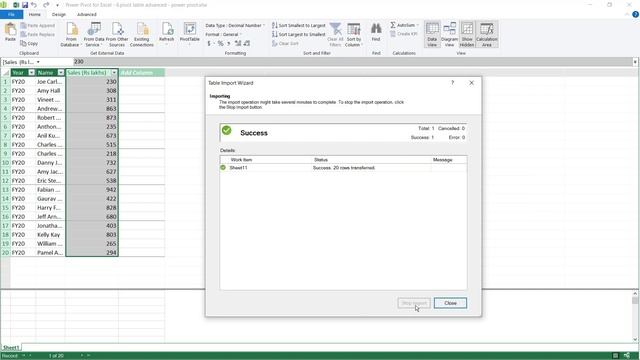This screenshot has width=640, height=360.
Task: Click 'Success. 20 rows transferred.' status
Action: (344, 167)
